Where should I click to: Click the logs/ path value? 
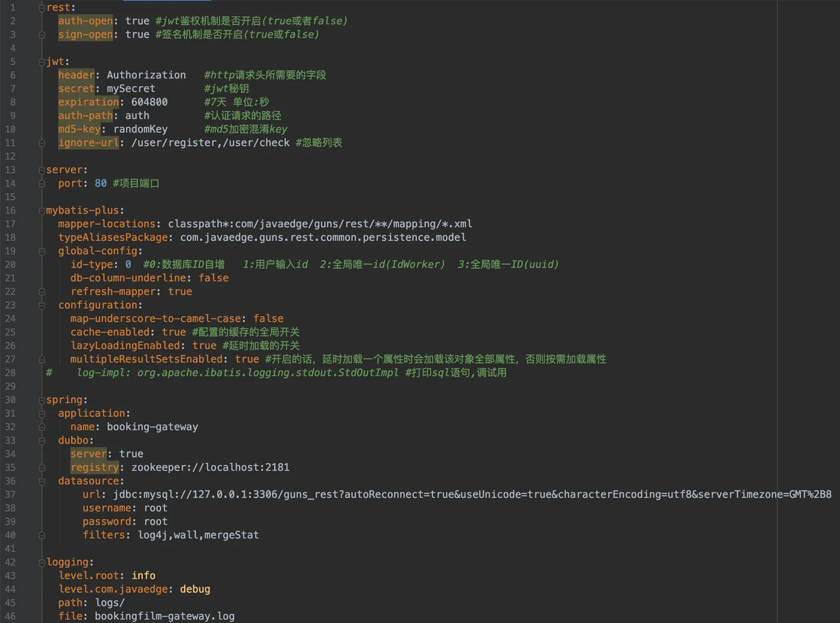tap(110, 603)
